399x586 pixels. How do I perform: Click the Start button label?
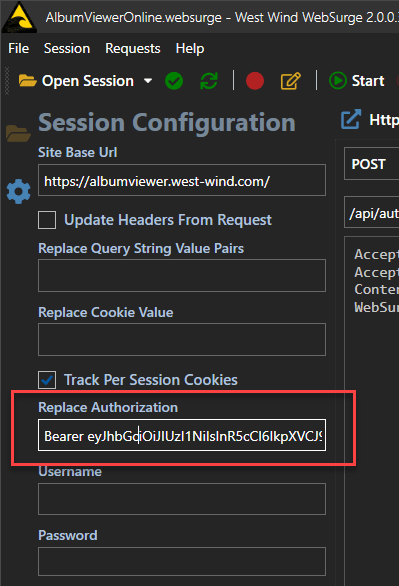pyautogui.click(x=368, y=81)
